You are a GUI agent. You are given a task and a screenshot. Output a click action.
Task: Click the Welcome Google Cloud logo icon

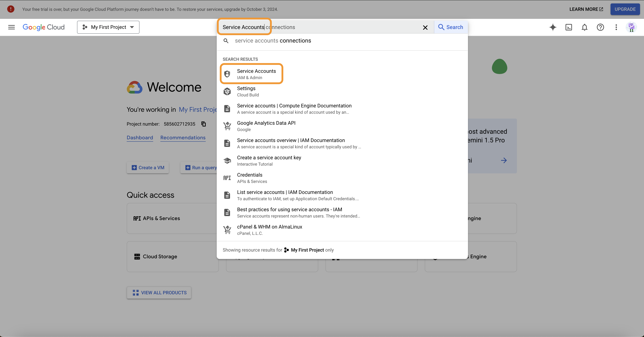click(x=134, y=87)
